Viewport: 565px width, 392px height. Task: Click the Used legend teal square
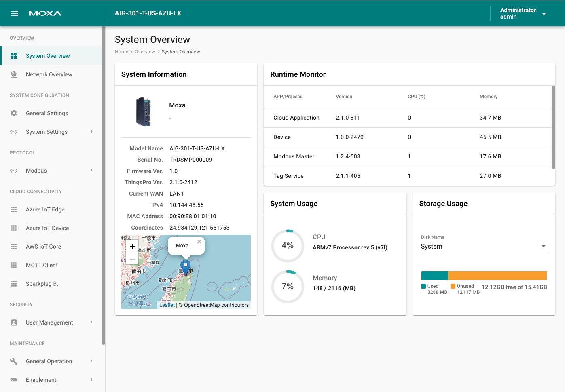(x=423, y=286)
